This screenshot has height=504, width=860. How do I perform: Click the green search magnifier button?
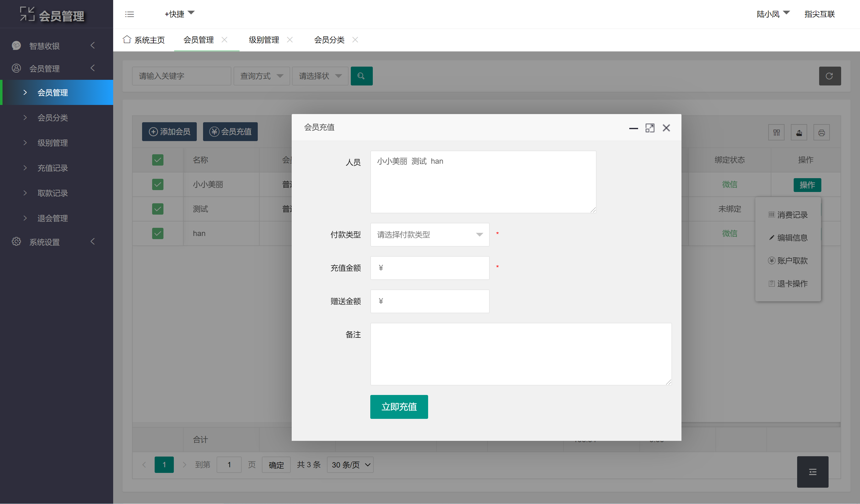[361, 76]
